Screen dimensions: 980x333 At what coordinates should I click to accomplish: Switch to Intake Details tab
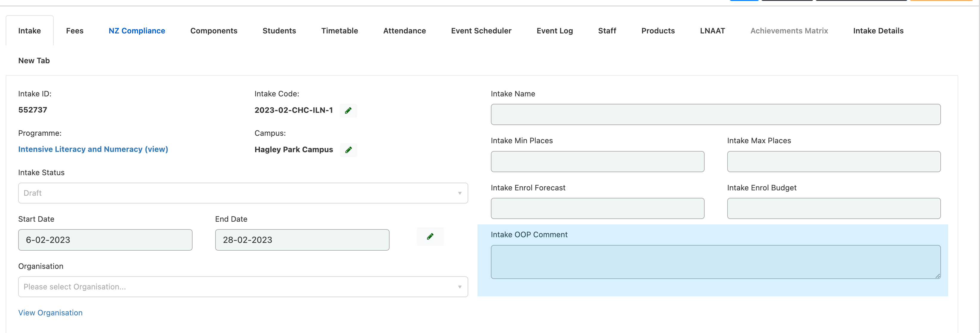pyautogui.click(x=878, y=31)
